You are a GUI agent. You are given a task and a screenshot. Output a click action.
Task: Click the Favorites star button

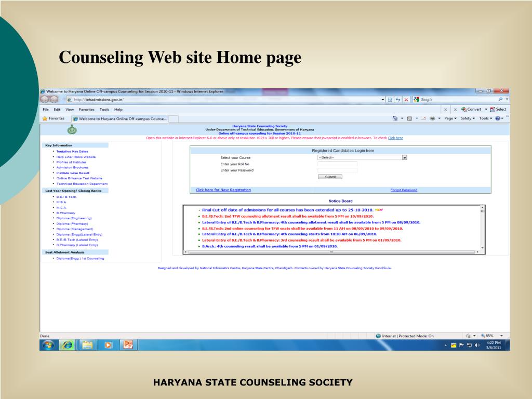point(54,118)
